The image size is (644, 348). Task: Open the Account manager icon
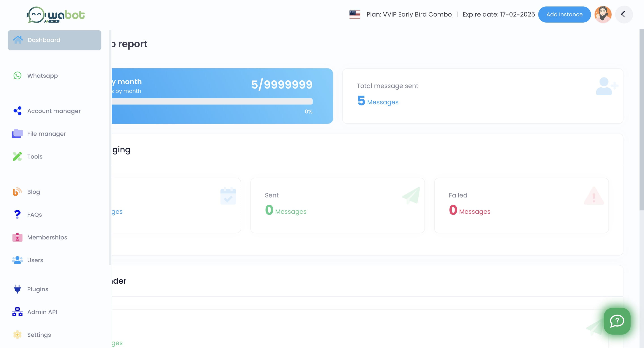[17, 111]
